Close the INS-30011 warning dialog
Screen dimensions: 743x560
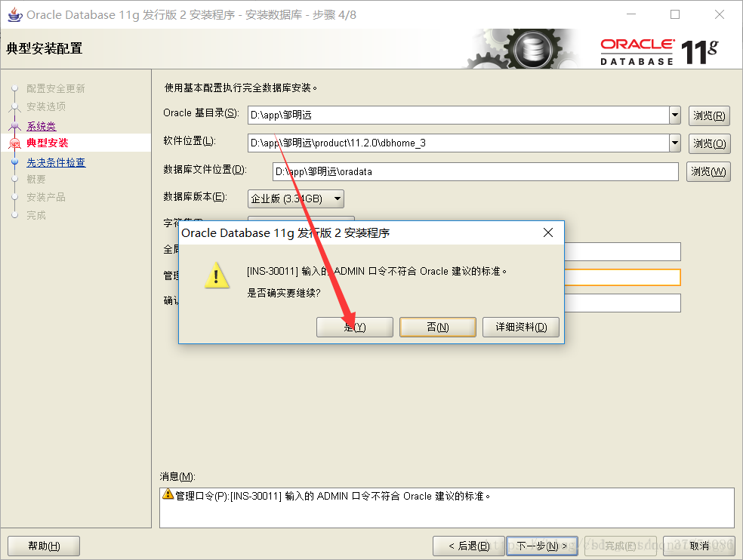coord(547,232)
